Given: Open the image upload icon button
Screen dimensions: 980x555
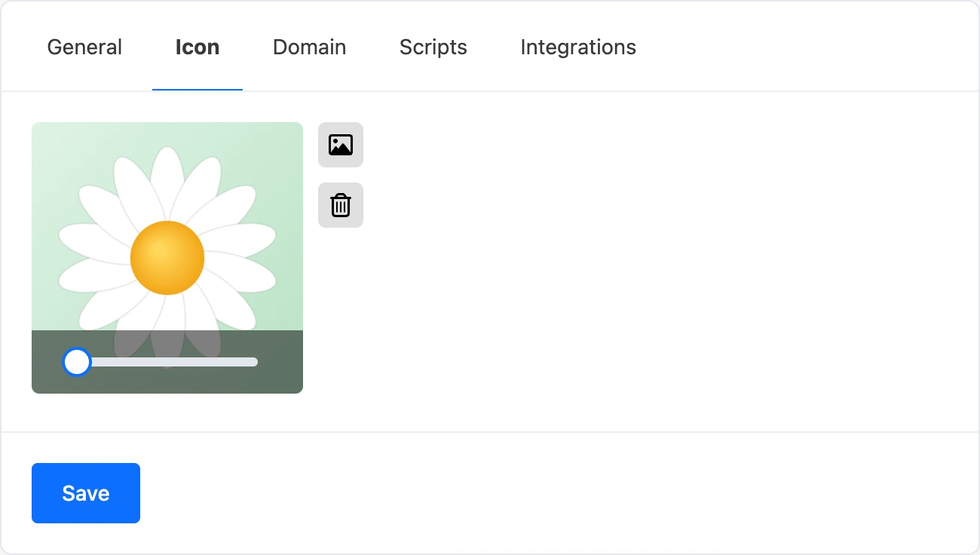Looking at the screenshot, I should click(341, 145).
